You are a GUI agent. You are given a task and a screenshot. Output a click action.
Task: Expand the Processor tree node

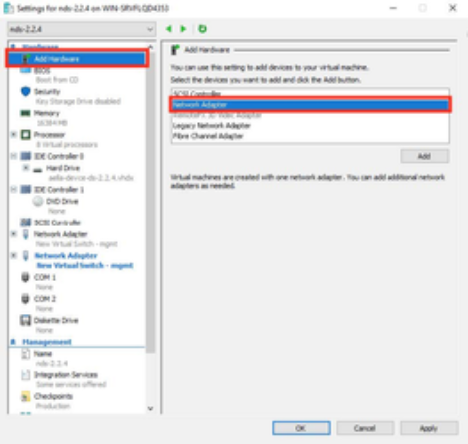pos(14,134)
